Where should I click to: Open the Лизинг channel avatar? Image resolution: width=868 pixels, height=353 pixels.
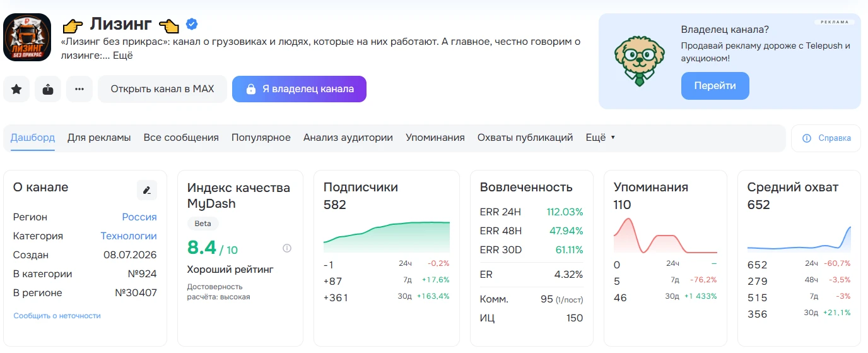[x=27, y=37]
